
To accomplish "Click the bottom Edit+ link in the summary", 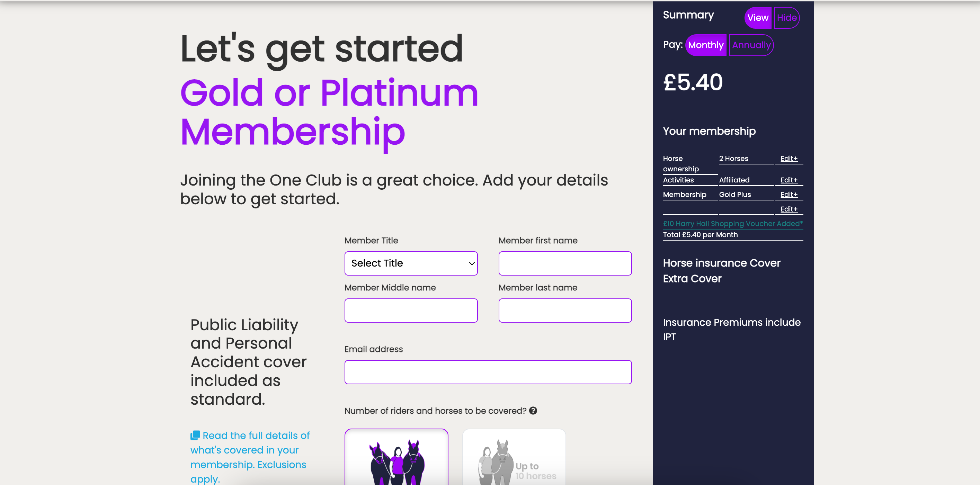I will (790, 209).
